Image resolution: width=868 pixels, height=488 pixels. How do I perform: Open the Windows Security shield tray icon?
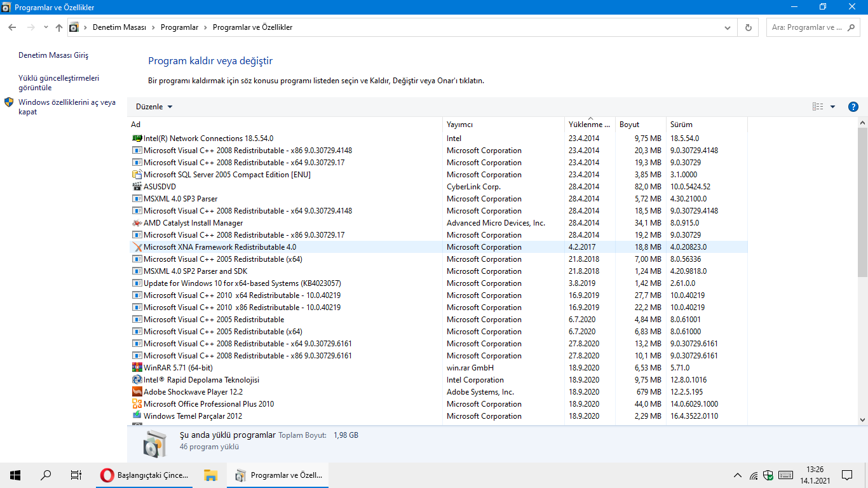(768, 475)
